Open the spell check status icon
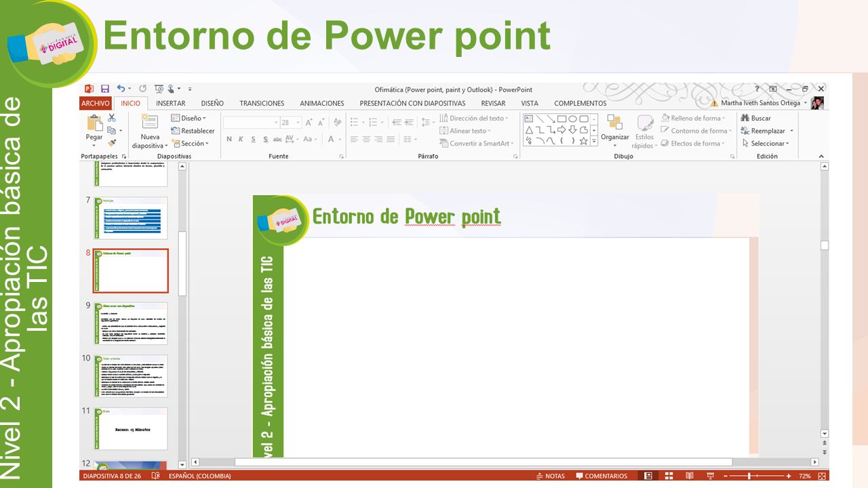The height and width of the screenshot is (488, 868). 156,476
